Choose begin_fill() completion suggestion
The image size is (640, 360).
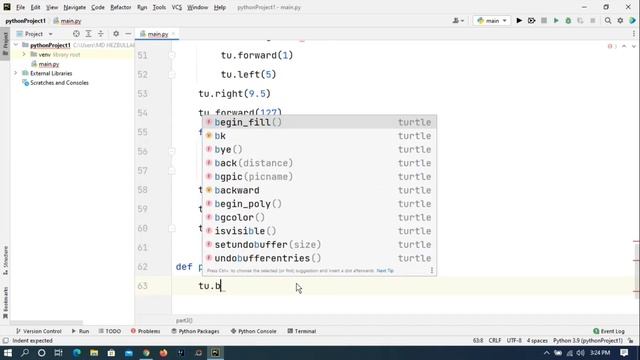[x=320, y=122]
